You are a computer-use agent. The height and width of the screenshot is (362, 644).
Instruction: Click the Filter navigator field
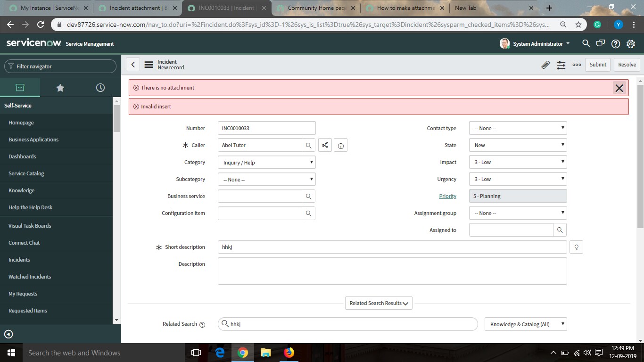pos(60,66)
